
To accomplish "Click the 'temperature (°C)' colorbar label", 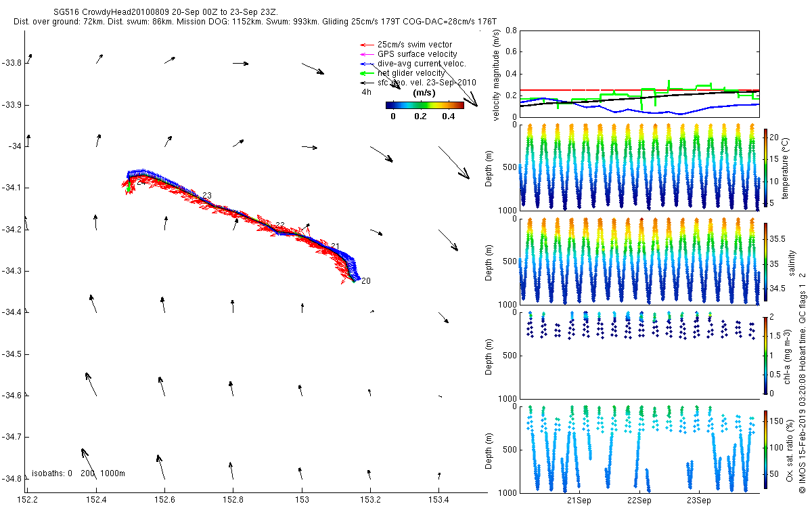I will click(x=786, y=167).
